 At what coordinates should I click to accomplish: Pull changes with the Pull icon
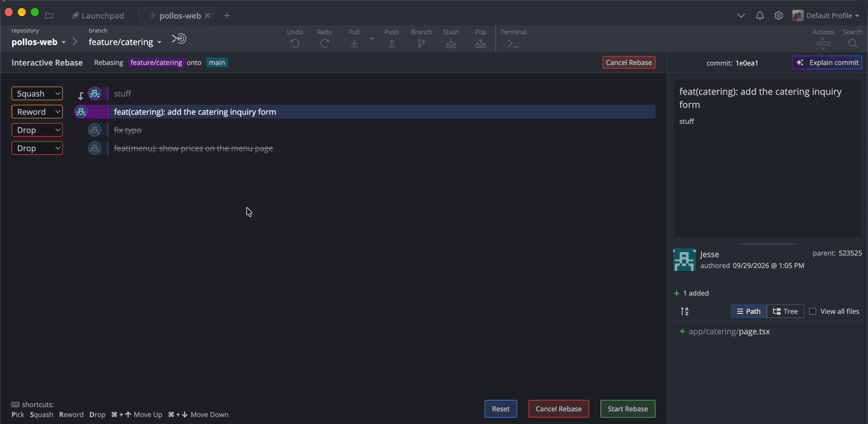354,43
